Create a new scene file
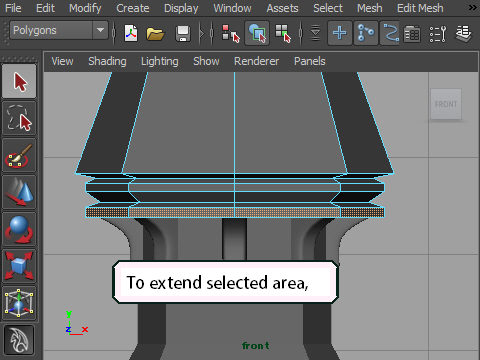The width and height of the screenshot is (480, 360). [x=131, y=33]
